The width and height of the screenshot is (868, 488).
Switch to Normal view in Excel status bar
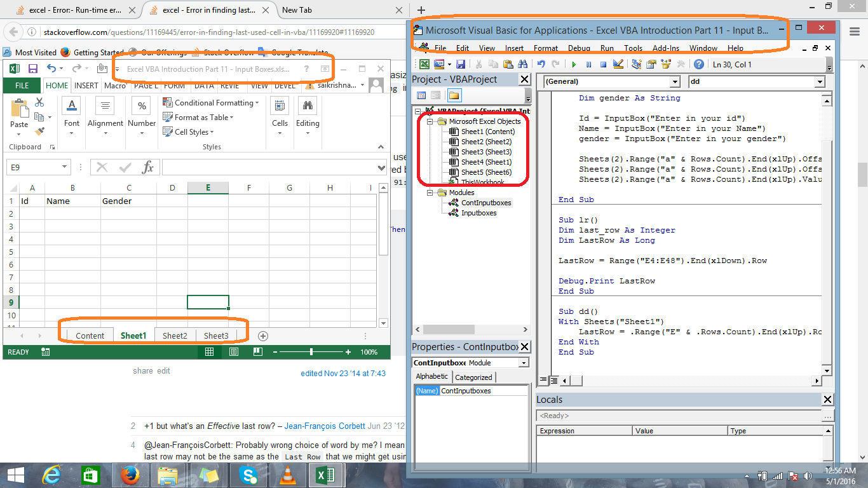tap(209, 351)
